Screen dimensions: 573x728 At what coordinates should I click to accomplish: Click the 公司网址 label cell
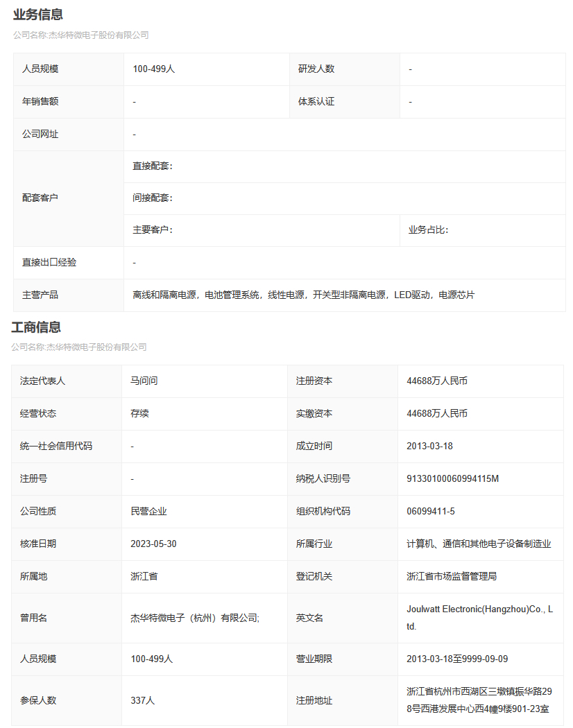68,135
